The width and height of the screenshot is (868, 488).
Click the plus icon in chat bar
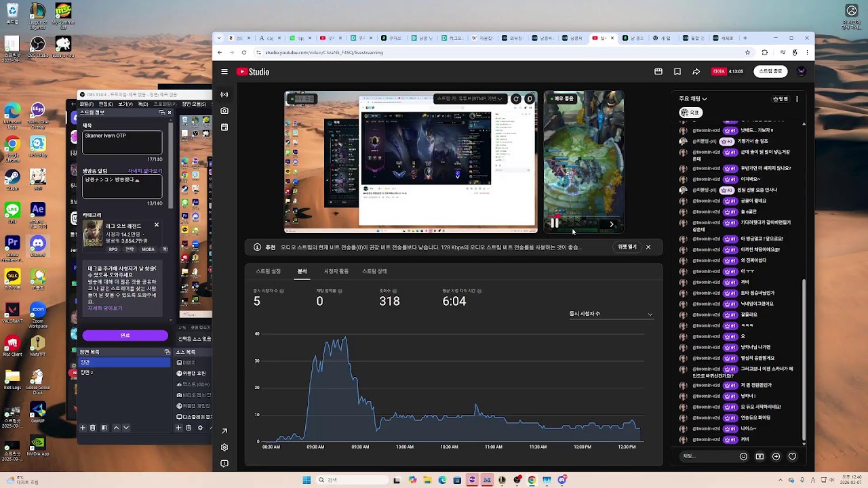coord(776,457)
